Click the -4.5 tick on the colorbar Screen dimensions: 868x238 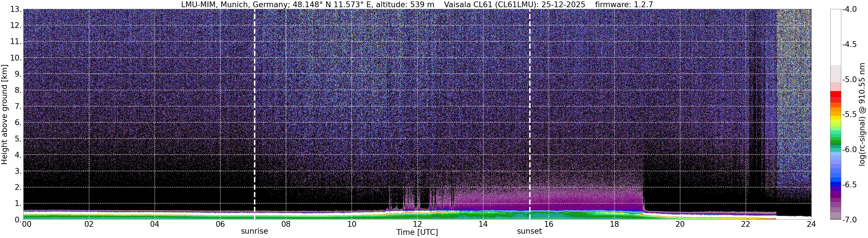(x=849, y=44)
